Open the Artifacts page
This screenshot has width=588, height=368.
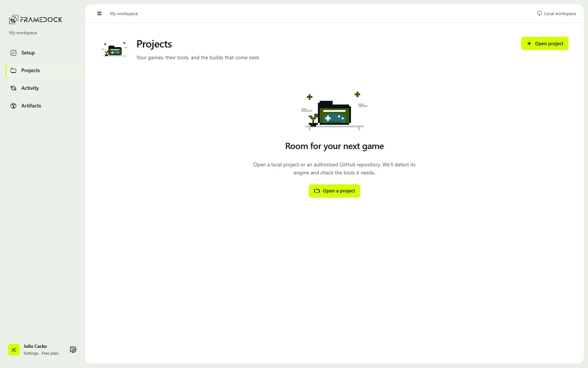(x=43, y=106)
